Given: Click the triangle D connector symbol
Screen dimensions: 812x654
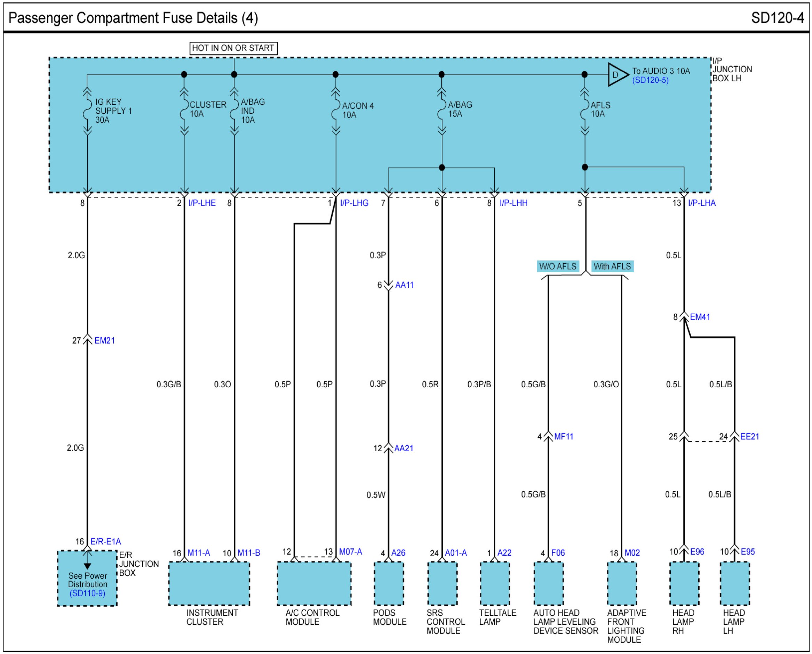Looking at the screenshot, I should point(616,75).
